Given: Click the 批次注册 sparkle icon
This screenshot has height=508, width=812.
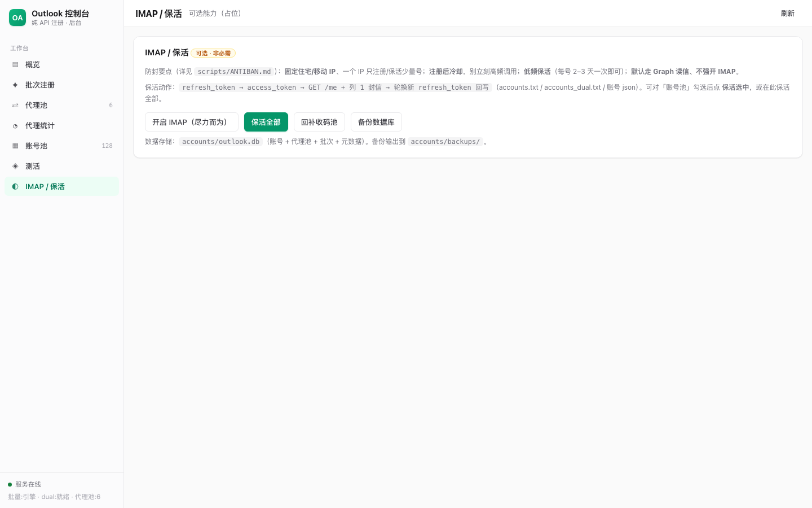Looking at the screenshot, I should click(15, 85).
